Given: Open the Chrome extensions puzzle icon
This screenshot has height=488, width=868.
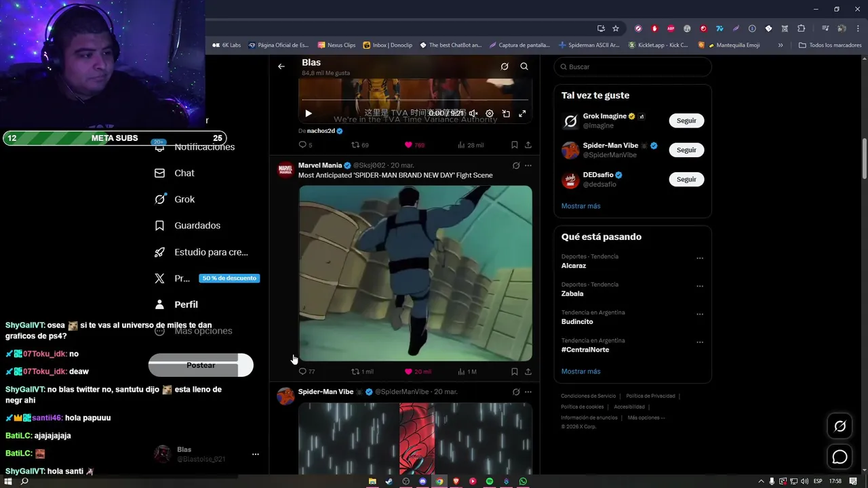Looking at the screenshot, I should tap(802, 28).
